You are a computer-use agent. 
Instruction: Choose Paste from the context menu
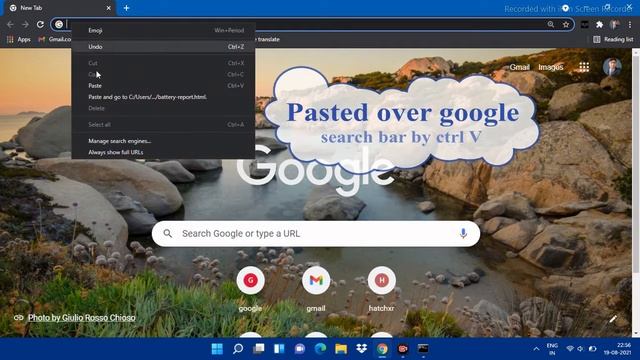[x=163, y=86]
